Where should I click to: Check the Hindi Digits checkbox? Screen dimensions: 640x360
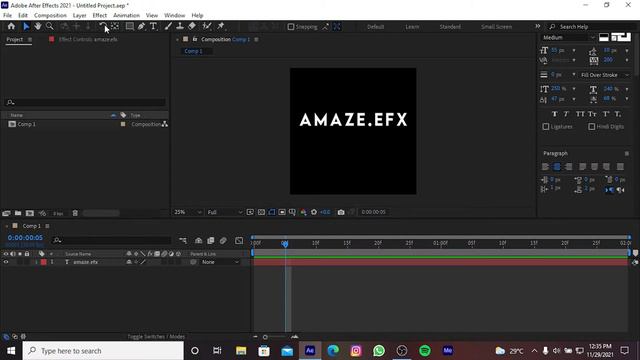click(x=591, y=127)
